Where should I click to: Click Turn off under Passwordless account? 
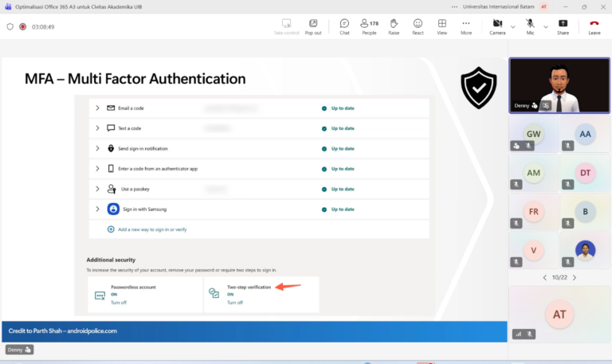119,303
